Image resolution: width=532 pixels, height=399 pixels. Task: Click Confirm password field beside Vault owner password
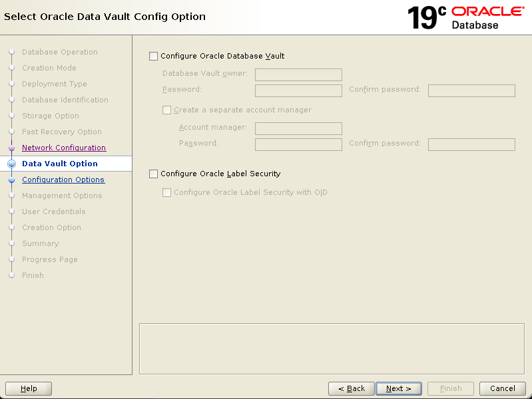[x=471, y=90]
